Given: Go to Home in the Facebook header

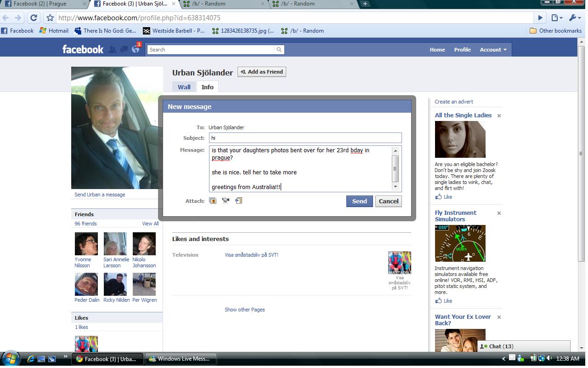Looking at the screenshot, I should coord(437,50).
